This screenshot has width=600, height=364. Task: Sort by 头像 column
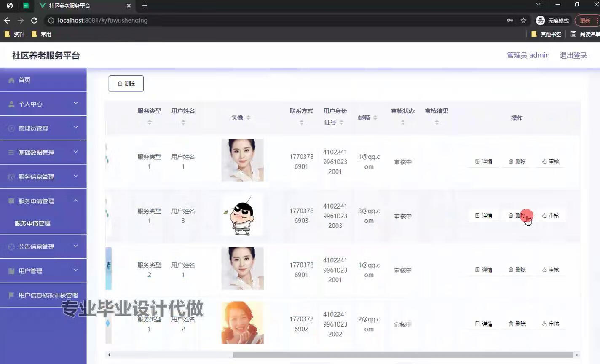[249, 118]
